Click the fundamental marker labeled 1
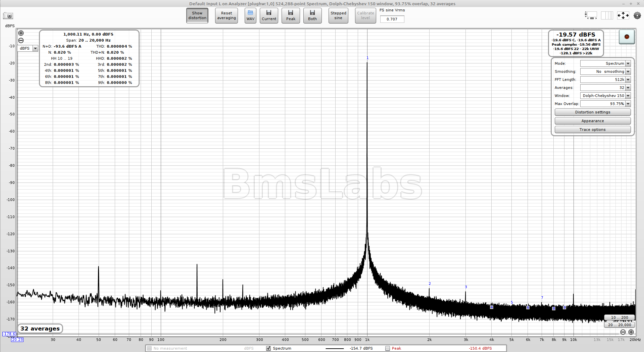Image resolution: width=644 pixels, height=352 pixels. [367, 58]
